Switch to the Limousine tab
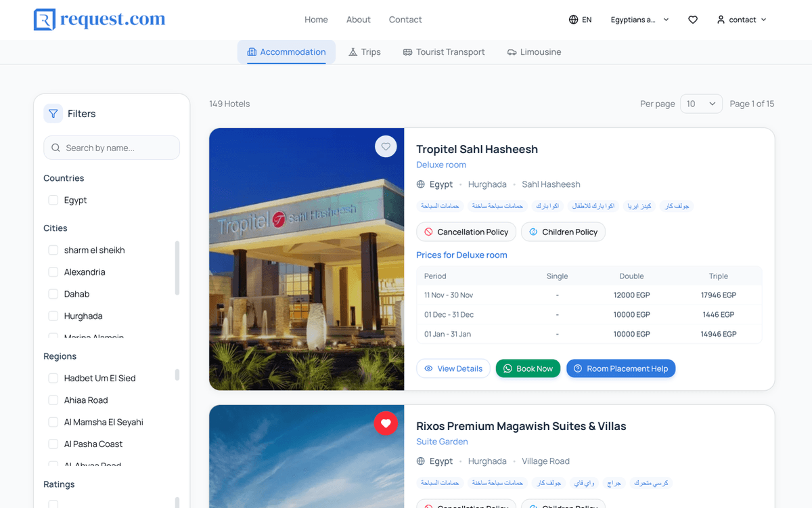Viewport: 812px width, 508px height. [534, 52]
